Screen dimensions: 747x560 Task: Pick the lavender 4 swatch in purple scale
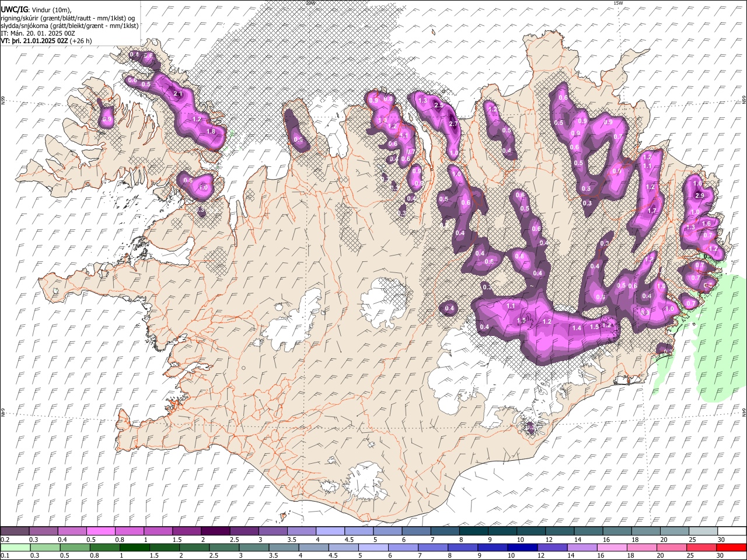(330, 531)
